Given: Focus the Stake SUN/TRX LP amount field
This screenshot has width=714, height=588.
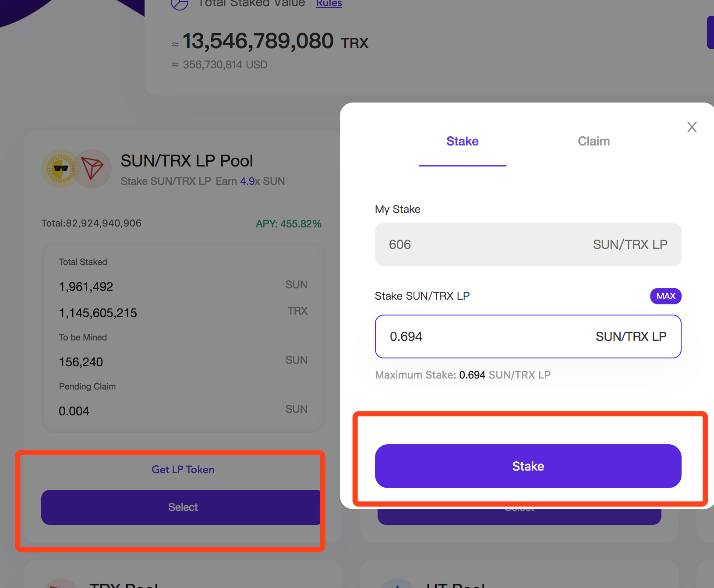Looking at the screenshot, I should (x=528, y=337).
